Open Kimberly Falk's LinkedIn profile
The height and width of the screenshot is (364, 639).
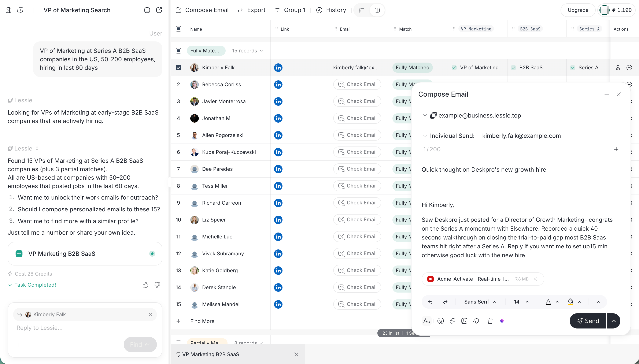(278, 67)
